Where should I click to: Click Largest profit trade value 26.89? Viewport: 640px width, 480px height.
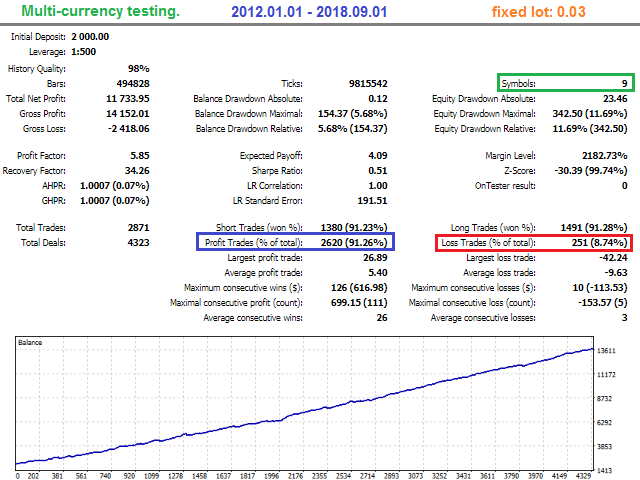pos(375,258)
